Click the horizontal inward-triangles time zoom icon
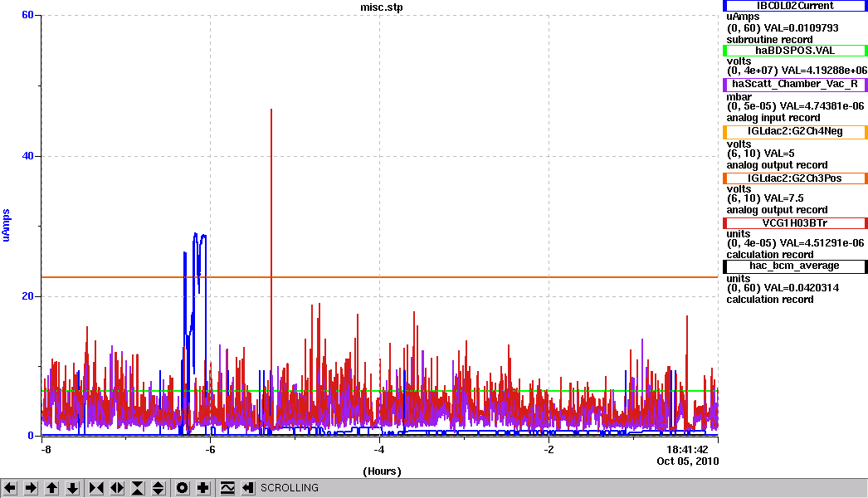Viewport: 868px width, 498px height. point(96,488)
